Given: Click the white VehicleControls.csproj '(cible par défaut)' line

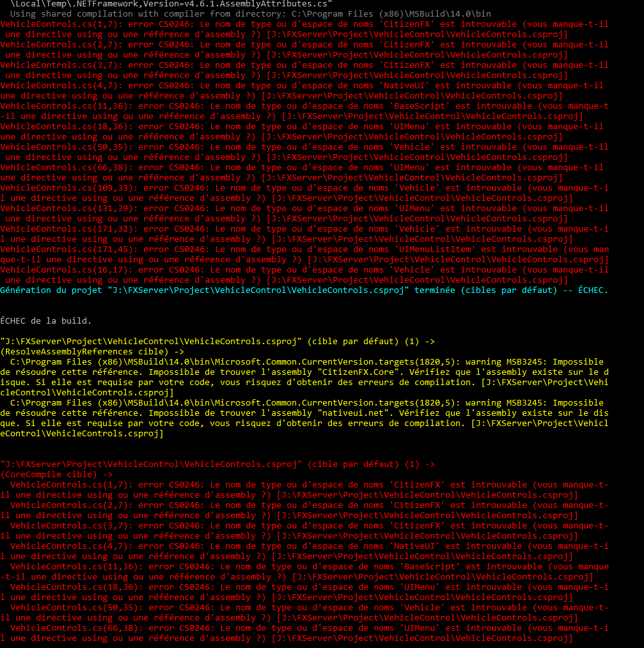Looking at the screenshot, I should click(217, 342).
